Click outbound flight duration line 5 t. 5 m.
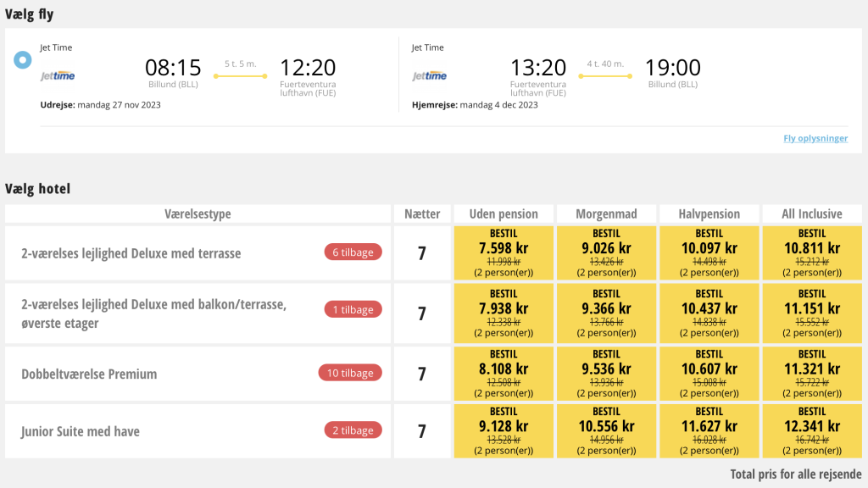Screen dimensions: 868x488 (240, 75)
